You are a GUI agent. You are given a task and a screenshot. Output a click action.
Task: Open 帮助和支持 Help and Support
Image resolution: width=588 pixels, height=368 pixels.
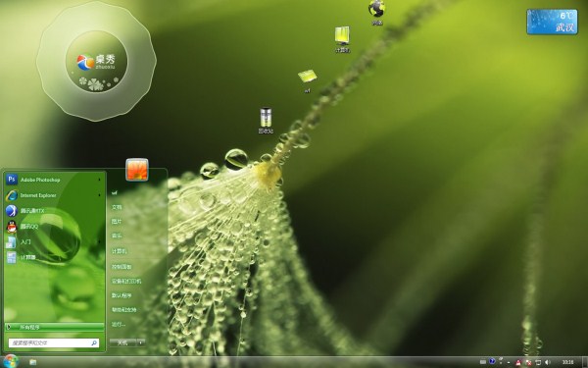coord(123,310)
